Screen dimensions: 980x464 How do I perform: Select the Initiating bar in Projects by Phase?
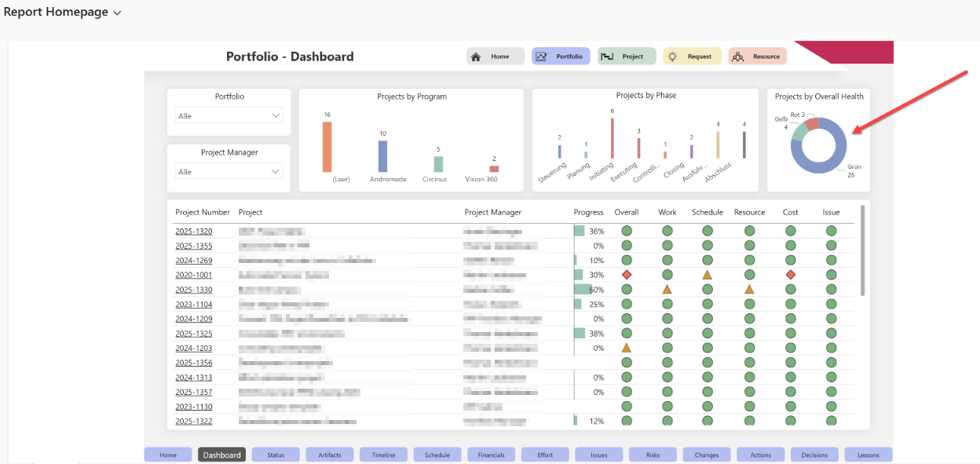point(612,138)
